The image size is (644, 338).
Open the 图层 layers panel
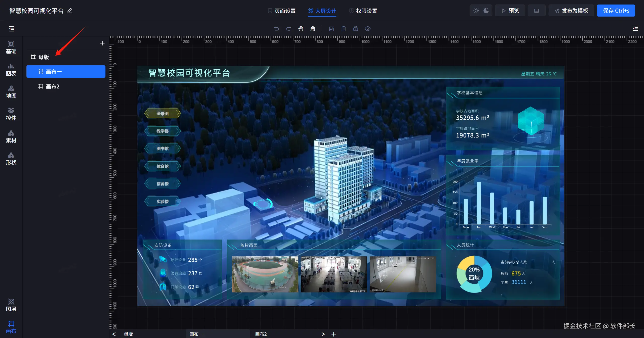point(11,305)
